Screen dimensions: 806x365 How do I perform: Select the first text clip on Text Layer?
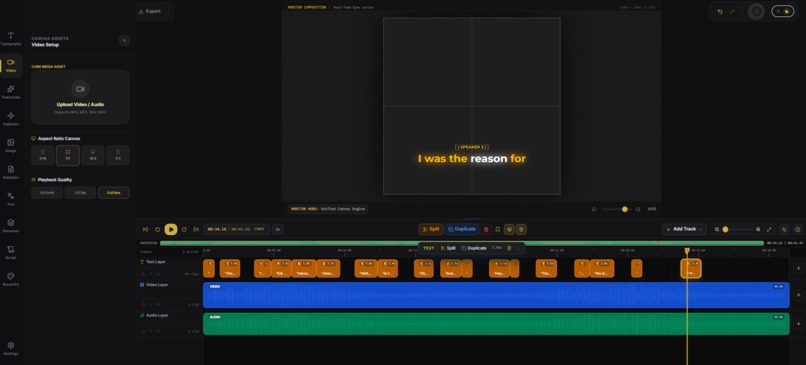[209, 268]
